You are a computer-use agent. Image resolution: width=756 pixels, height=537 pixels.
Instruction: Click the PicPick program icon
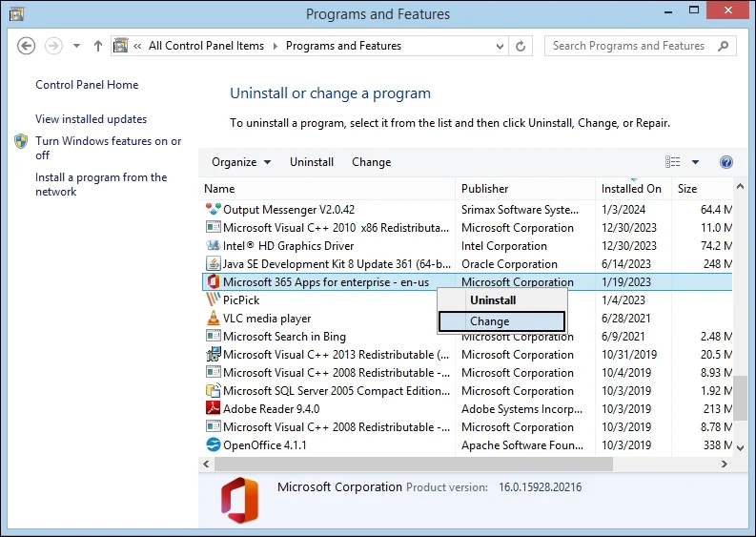click(214, 300)
